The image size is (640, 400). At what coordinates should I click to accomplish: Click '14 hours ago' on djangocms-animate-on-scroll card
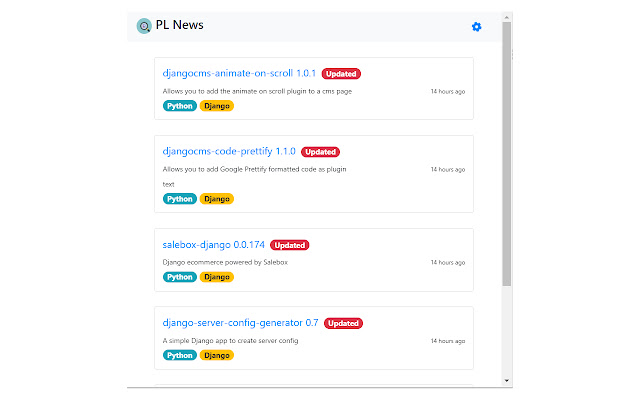pos(448,91)
